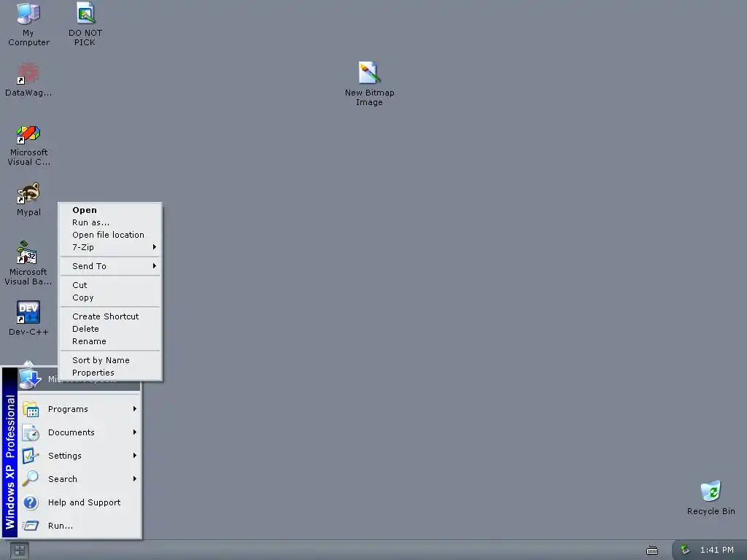The width and height of the screenshot is (747, 560).
Task: Choose Cut in the context menu
Action: [110, 285]
